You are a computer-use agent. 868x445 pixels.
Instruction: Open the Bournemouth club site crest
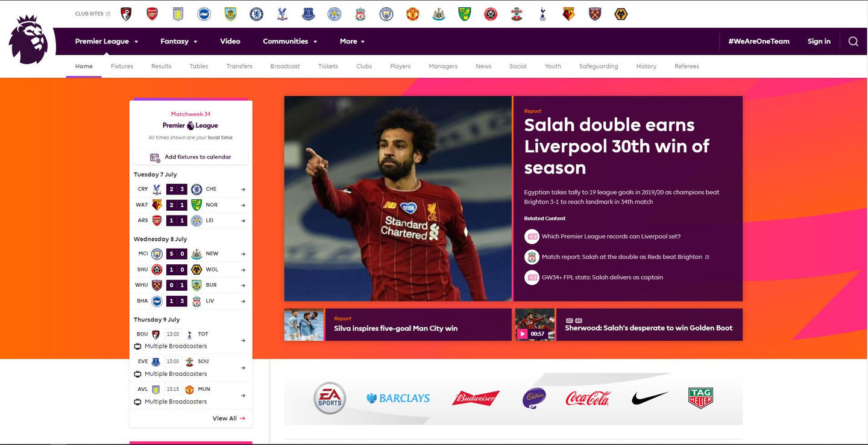tap(126, 14)
